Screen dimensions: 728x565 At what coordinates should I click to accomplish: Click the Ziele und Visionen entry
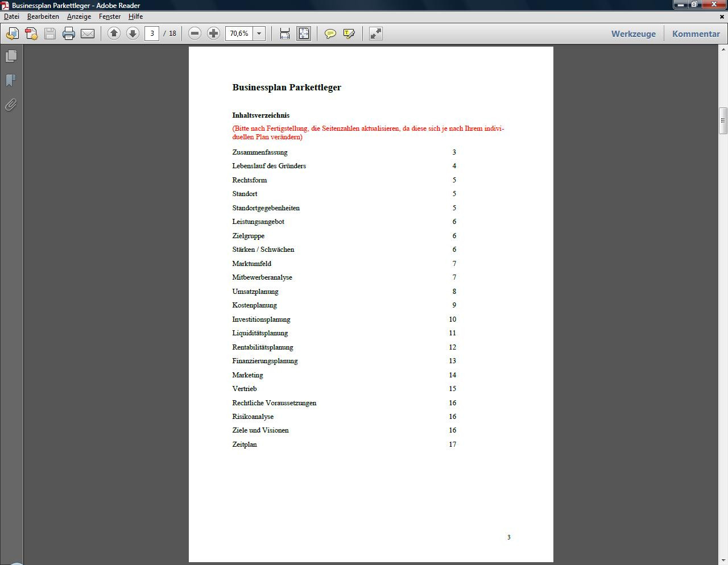260,430
